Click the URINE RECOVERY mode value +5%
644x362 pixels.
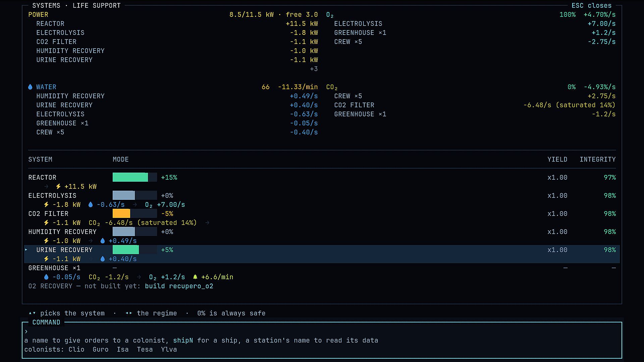[x=167, y=250]
